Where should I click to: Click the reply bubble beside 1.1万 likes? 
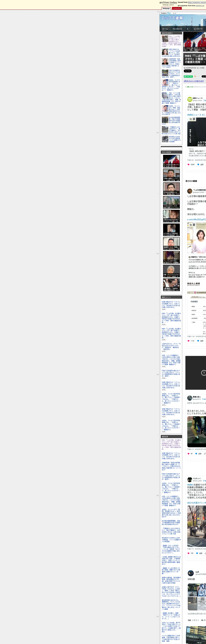click(x=198, y=341)
